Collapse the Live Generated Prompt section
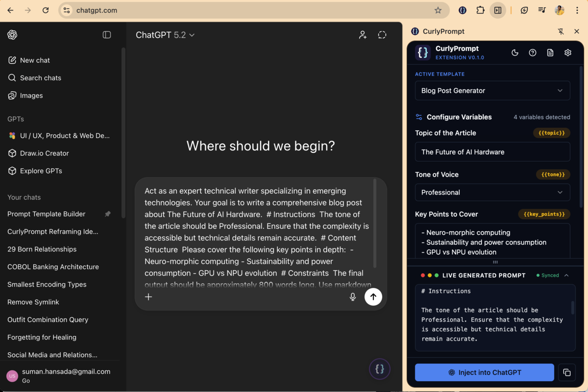Viewport: 588px width, 392px height. pyautogui.click(x=567, y=275)
